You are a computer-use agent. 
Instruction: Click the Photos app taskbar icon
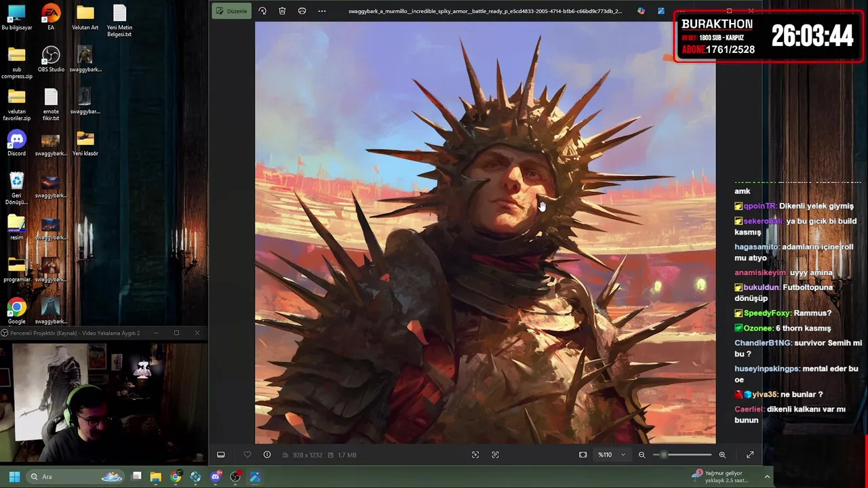click(255, 476)
